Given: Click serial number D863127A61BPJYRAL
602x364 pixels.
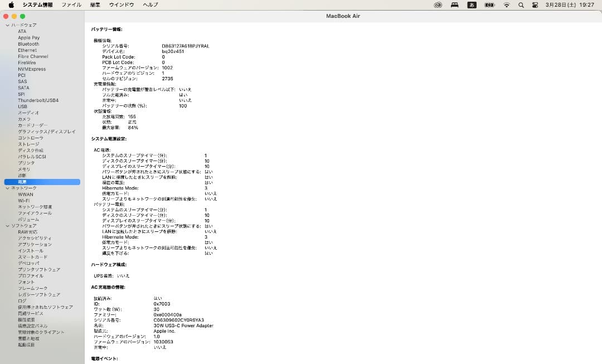Looking at the screenshot, I should coord(186,46).
